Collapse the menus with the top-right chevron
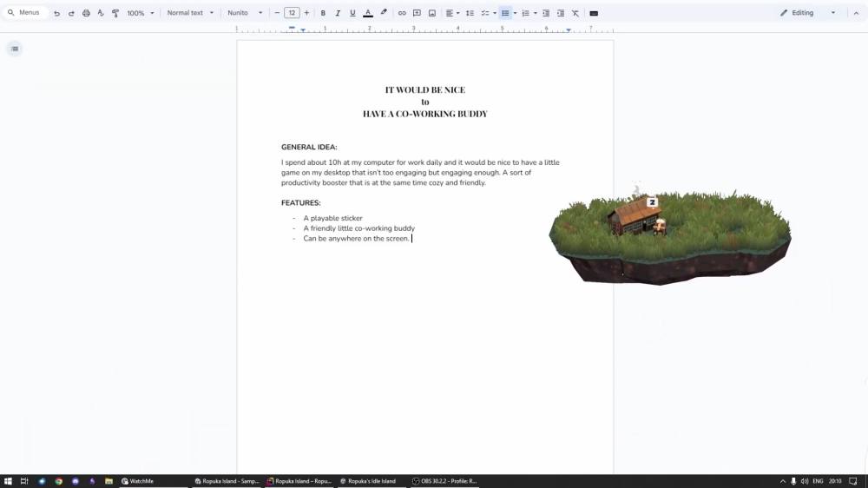Image resolution: width=868 pixels, height=488 pixels. [856, 13]
